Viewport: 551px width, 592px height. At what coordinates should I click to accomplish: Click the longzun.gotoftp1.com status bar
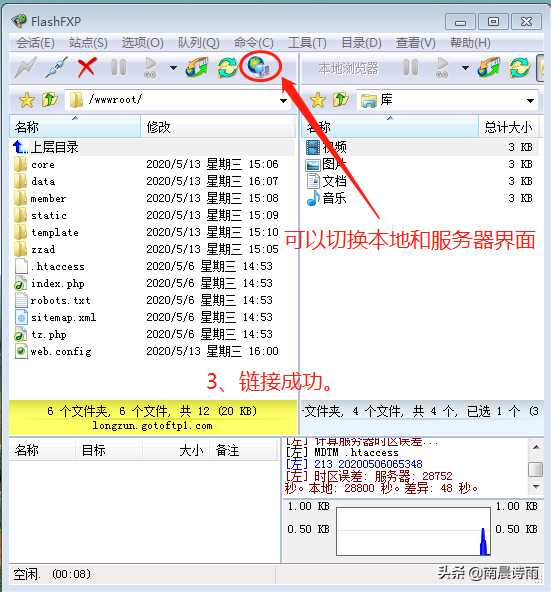153,426
